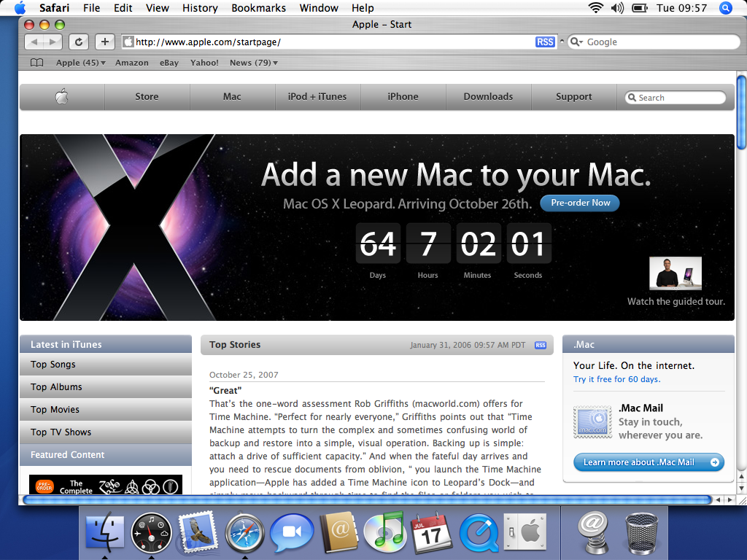The height and width of the screenshot is (560, 747).
Task: Open the Edit menu
Action: [123, 8]
